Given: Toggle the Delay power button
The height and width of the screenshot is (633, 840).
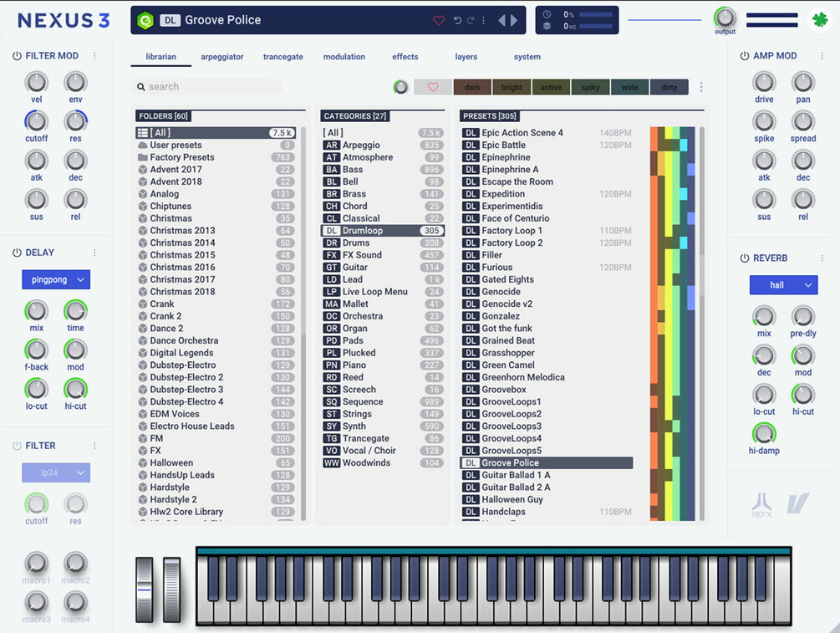Looking at the screenshot, I should (17, 253).
